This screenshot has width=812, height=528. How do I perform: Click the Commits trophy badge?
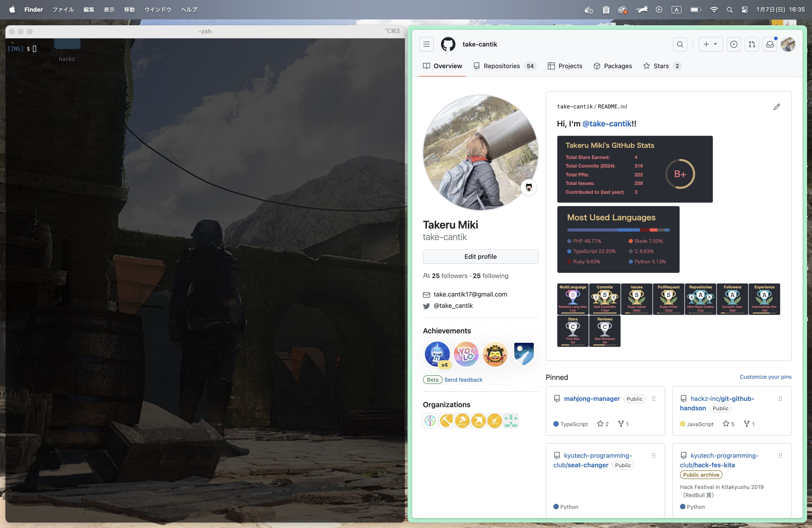pos(605,299)
